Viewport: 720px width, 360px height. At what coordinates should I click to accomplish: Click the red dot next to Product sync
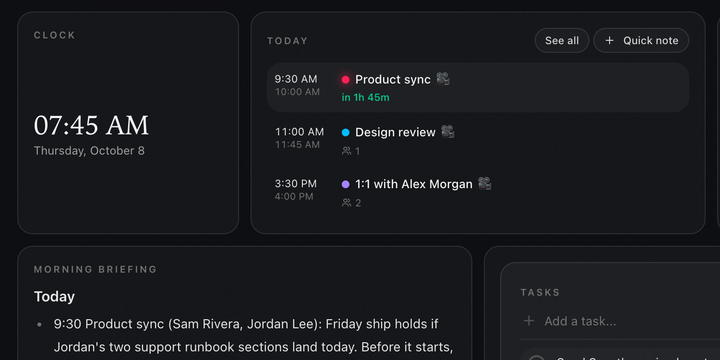[345, 80]
